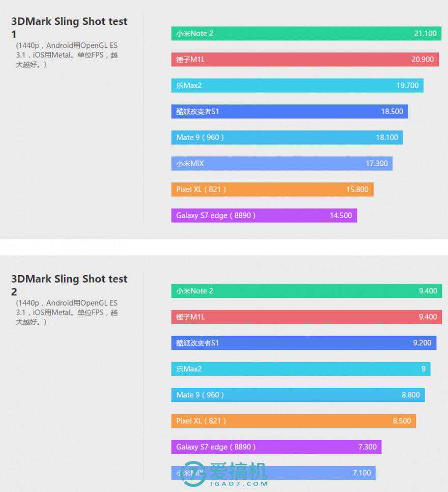Click the 锤子M1L bar showing 9.400
The height and width of the screenshot is (492, 448).
point(306,317)
